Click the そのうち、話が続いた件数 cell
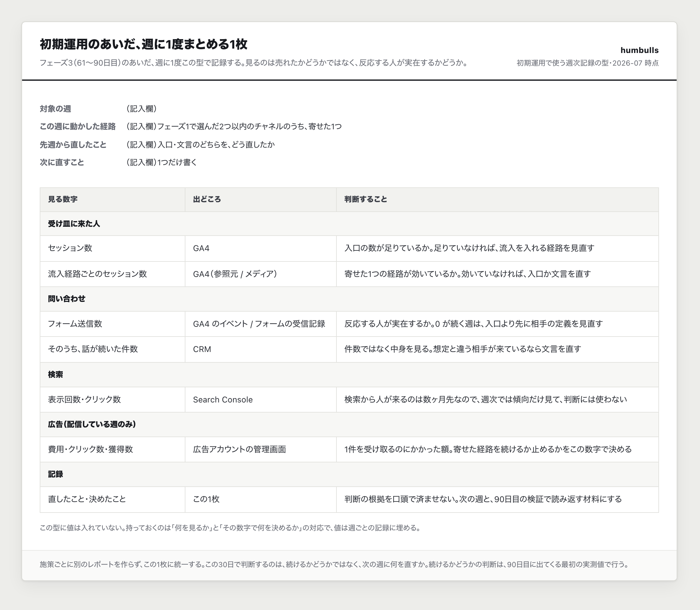 [113, 349]
